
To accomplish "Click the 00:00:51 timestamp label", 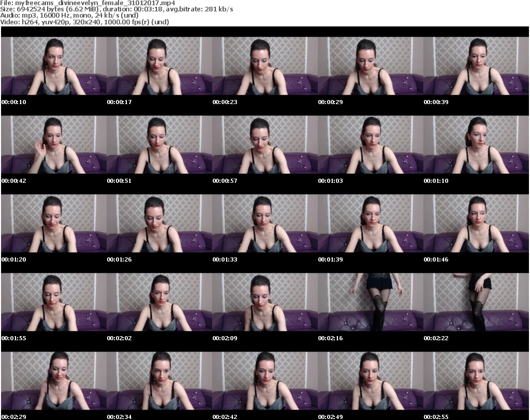I will (x=119, y=181).
